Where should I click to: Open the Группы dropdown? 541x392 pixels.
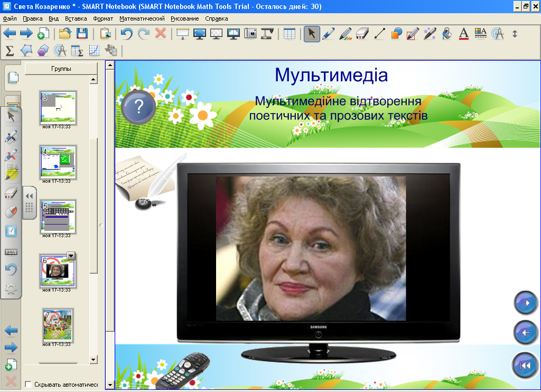(x=61, y=69)
